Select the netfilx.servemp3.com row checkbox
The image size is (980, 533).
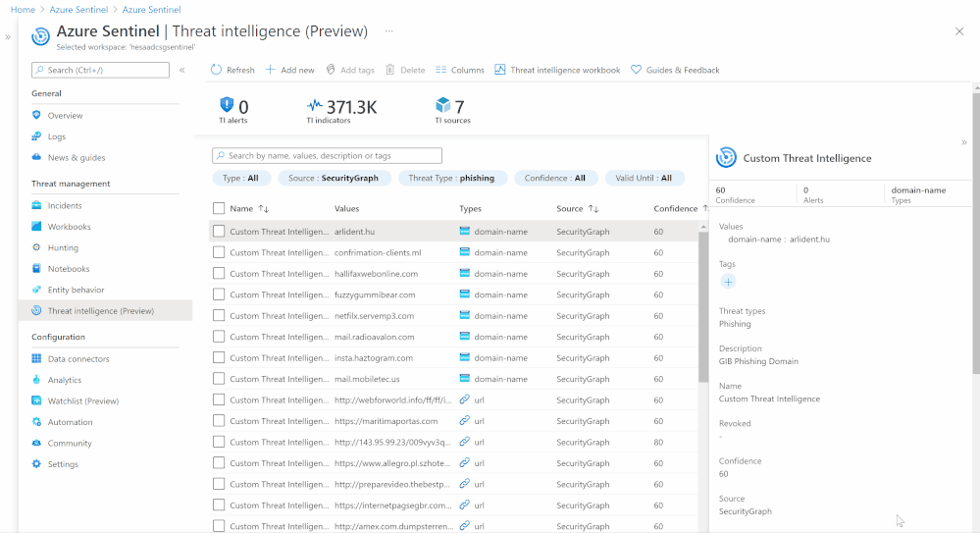point(219,316)
